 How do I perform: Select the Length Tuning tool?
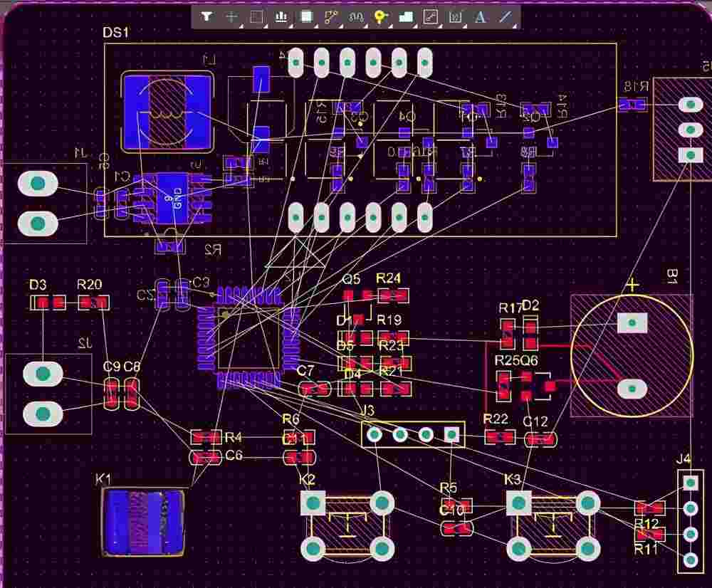pos(356,17)
